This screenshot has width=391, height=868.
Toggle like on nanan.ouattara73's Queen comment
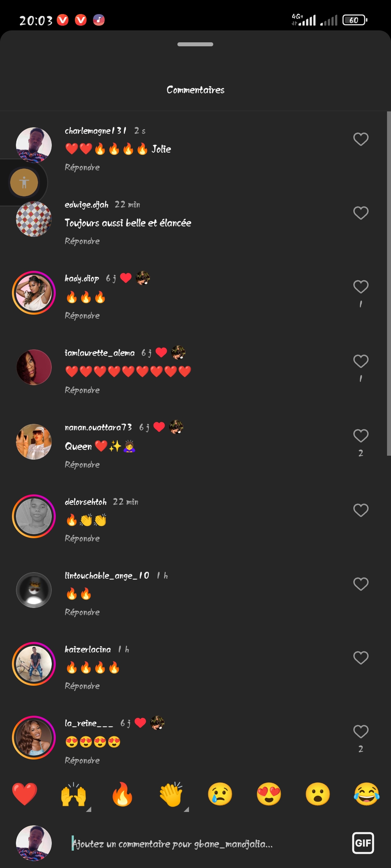pyautogui.click(x=361, y=436)
